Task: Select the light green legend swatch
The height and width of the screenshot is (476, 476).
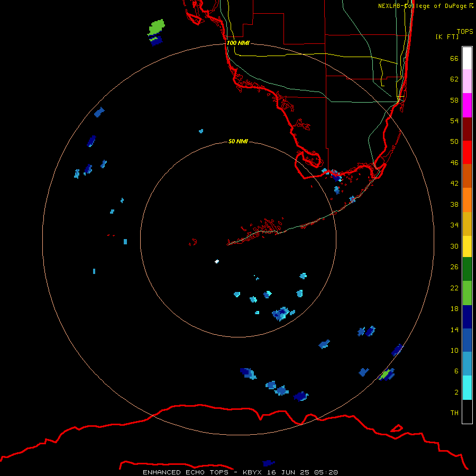Action: click(x=467, y=293)
